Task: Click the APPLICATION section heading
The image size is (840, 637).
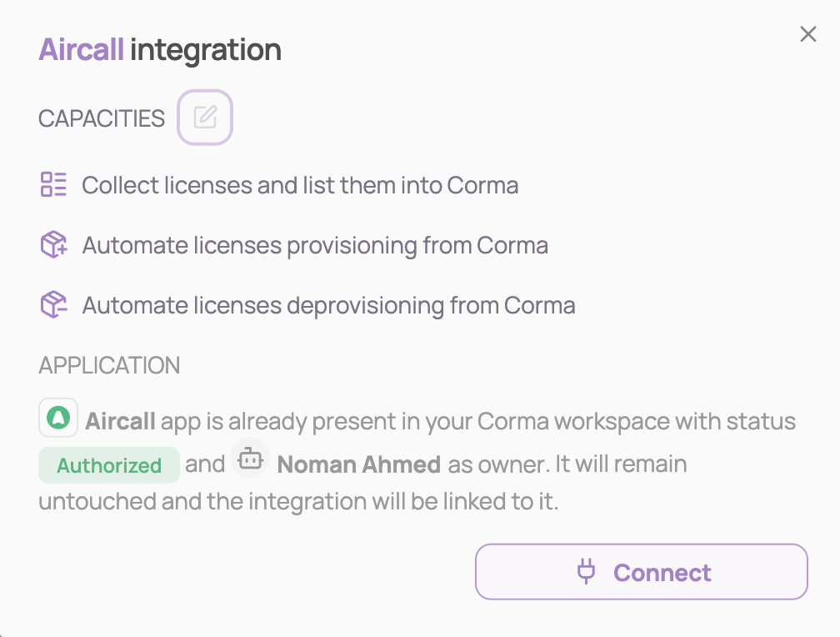Action: coord(109,365)
